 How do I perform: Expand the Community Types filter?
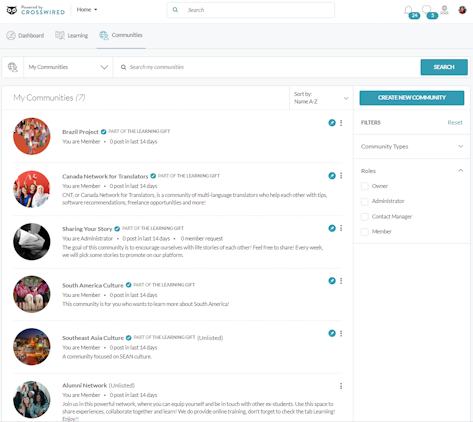[412, 146]
